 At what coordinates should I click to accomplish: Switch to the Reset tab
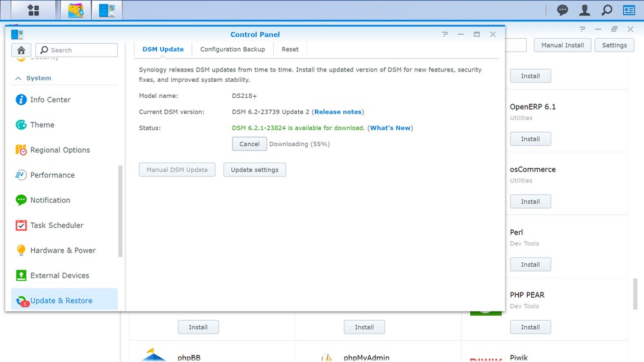290,50
